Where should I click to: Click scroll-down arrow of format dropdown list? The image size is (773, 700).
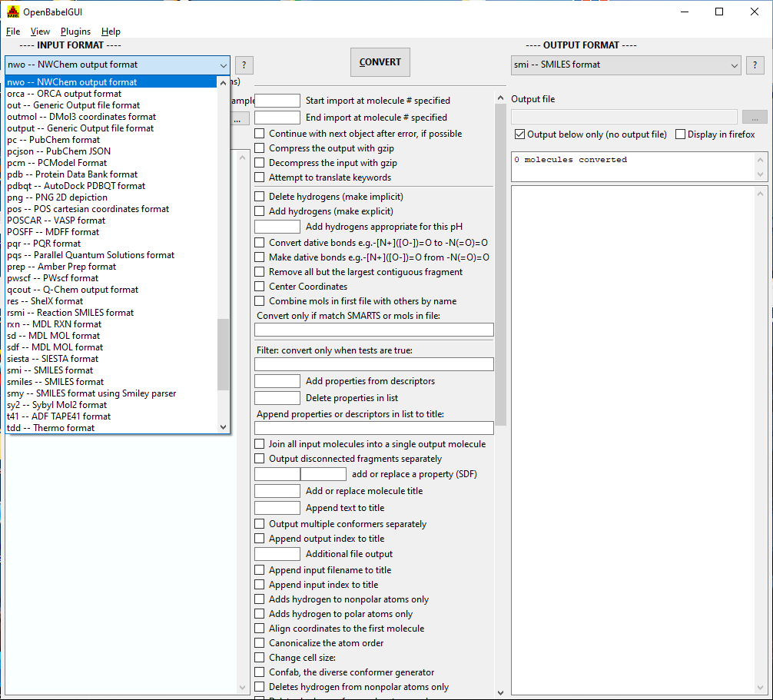tap(224, 427)
